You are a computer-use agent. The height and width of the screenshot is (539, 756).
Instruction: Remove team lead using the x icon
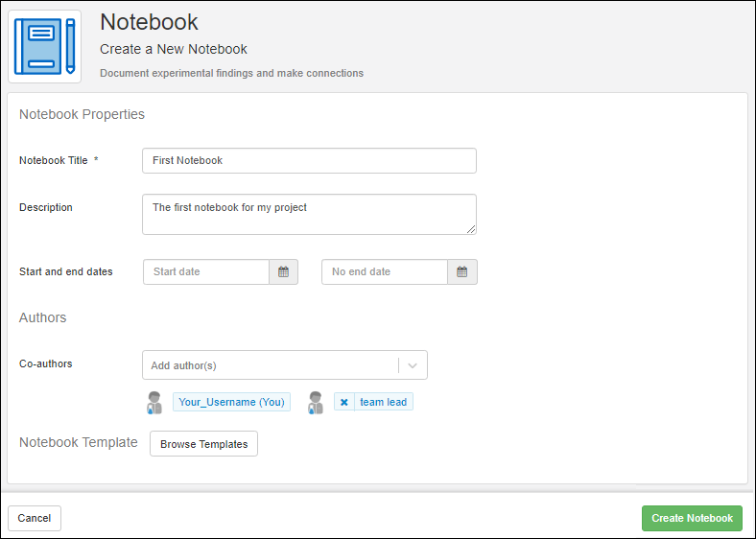coord(344,403)
